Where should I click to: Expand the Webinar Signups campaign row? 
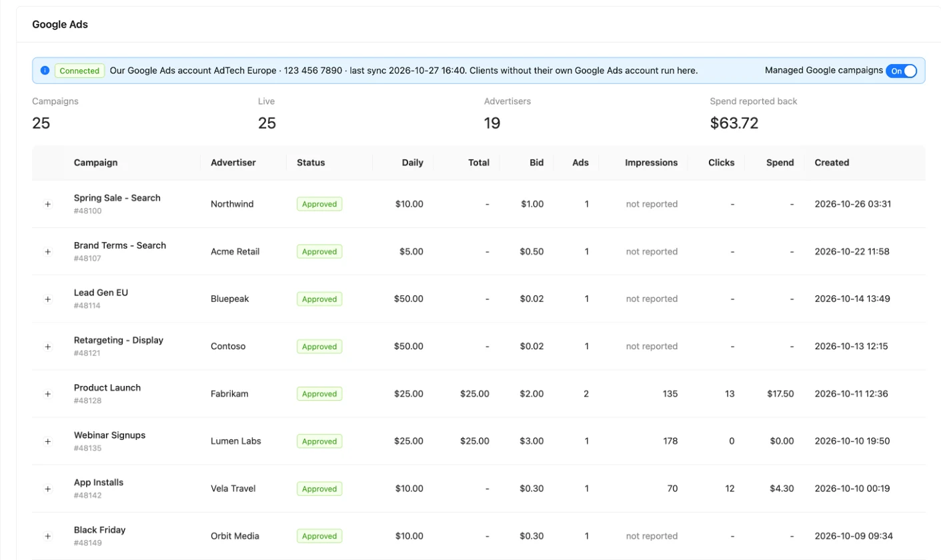(48, 441)
